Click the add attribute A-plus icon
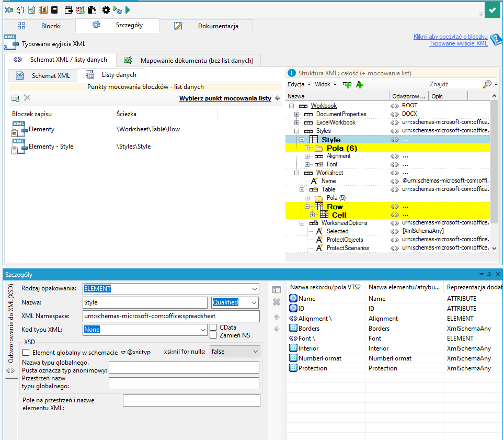 pos(360,85)
